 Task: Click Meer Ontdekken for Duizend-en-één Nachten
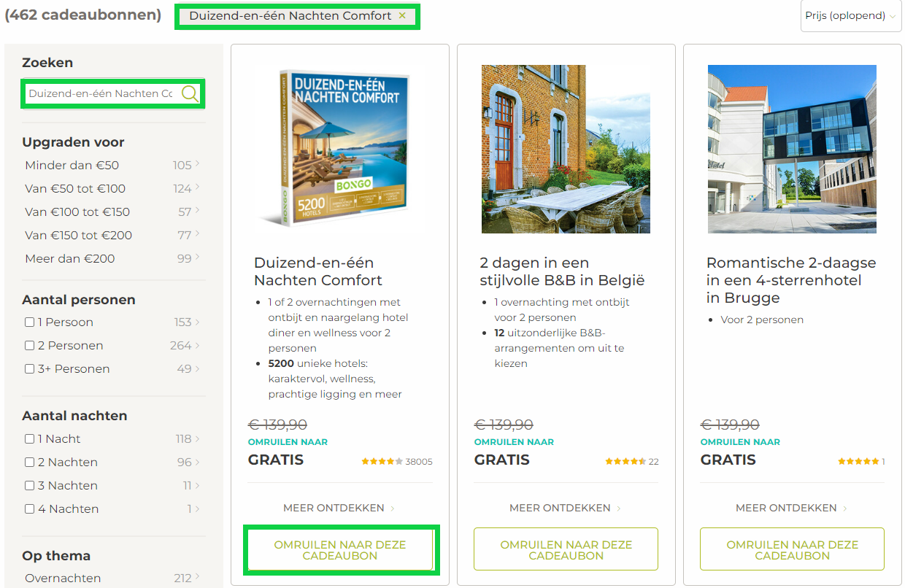click(x=339, y=508)
